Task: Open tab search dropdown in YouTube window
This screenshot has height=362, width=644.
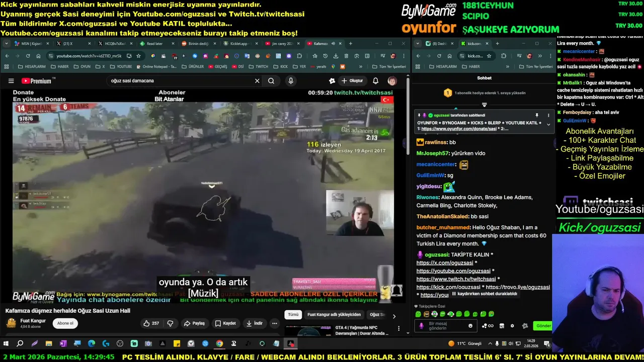Action: (7, 44)
